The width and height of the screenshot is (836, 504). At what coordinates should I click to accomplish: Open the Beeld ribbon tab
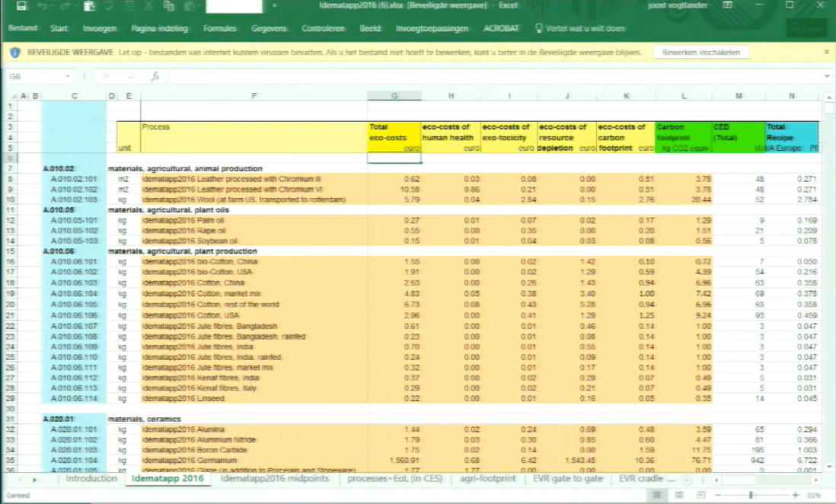pos(370,28)
